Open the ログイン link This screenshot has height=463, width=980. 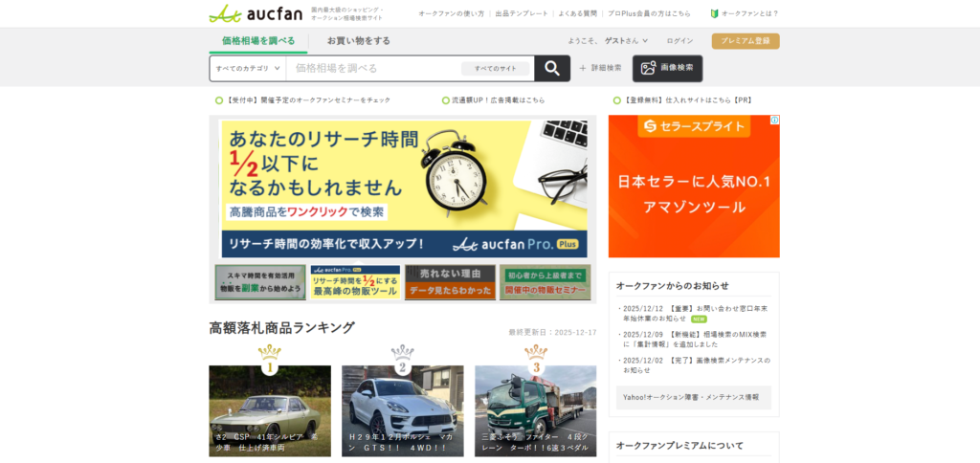tap(679, 41)
